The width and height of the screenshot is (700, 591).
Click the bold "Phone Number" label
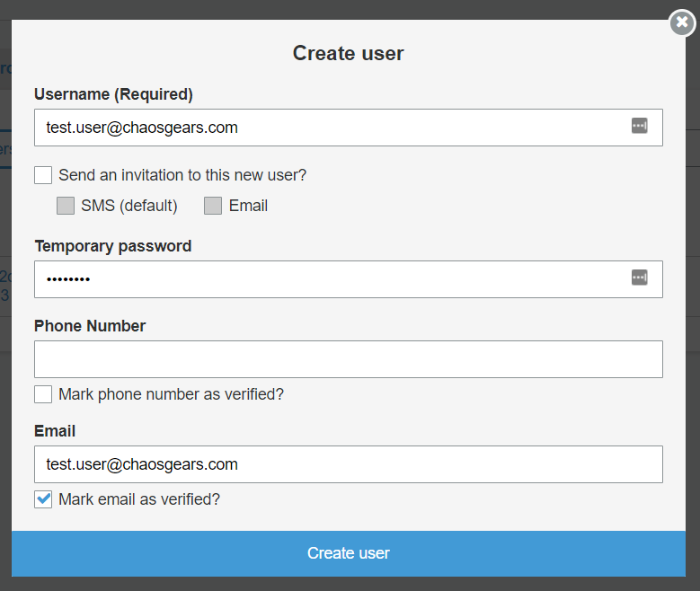pos(90,326)
